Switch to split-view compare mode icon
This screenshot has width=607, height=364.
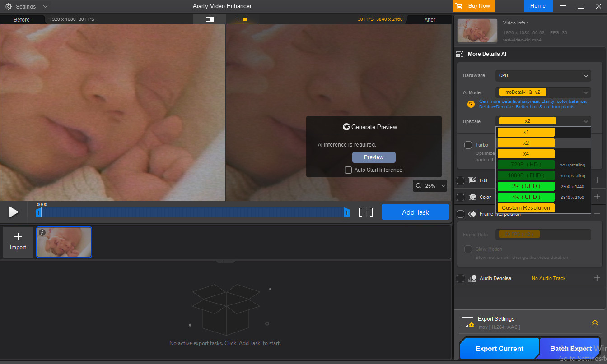coord(243,19)
